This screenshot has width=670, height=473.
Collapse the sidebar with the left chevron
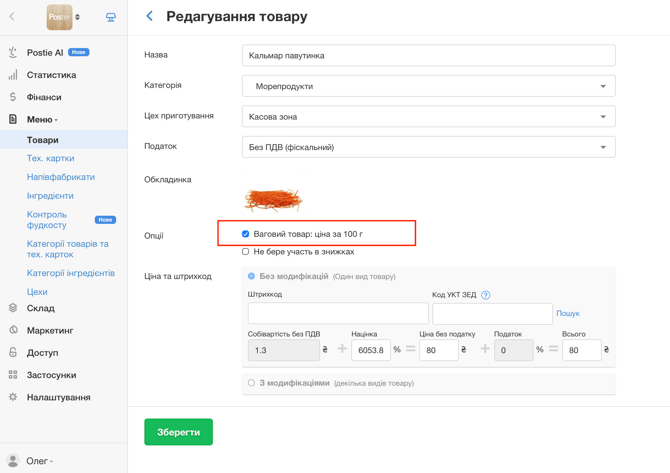[12, 17]
